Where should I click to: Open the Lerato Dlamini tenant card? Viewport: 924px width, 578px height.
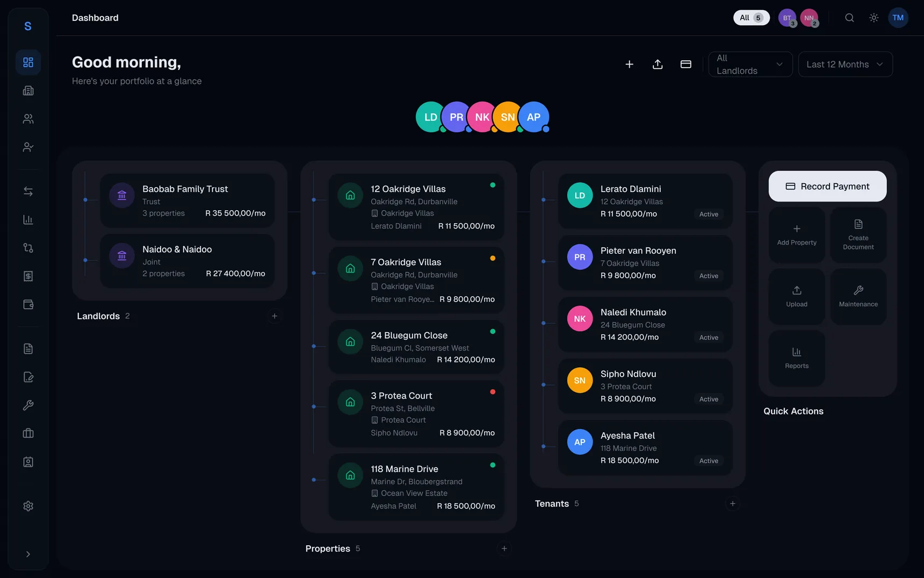645,201
